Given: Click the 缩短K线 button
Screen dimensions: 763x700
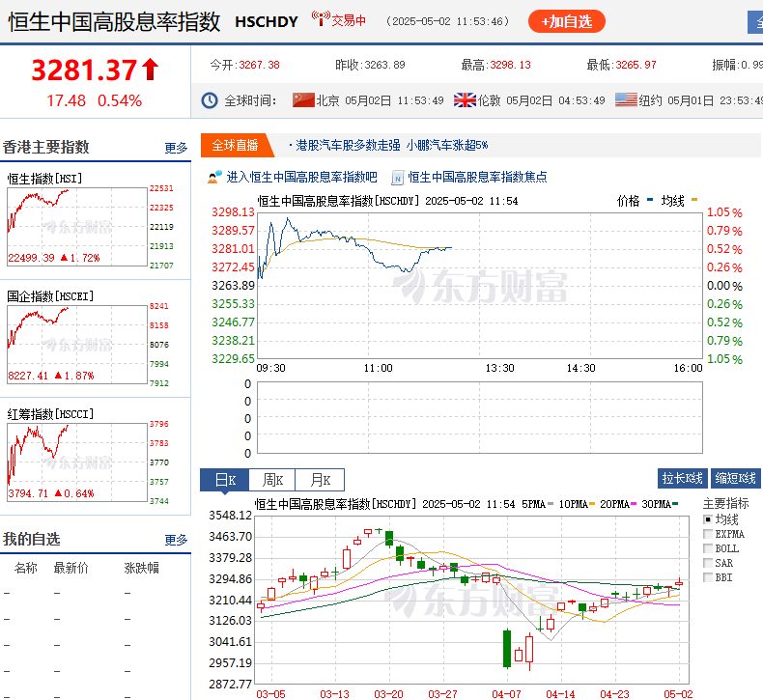Looking at the screenshot, I should coord(735,478).
